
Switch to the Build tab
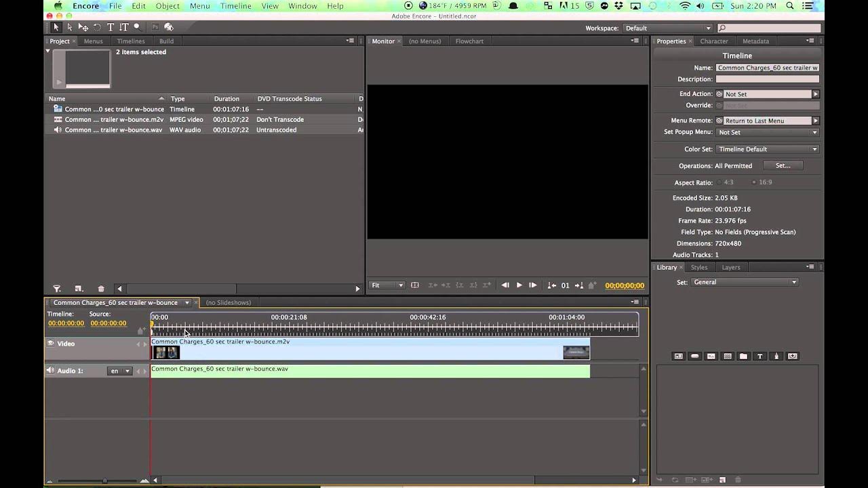[x=166, y=41]
